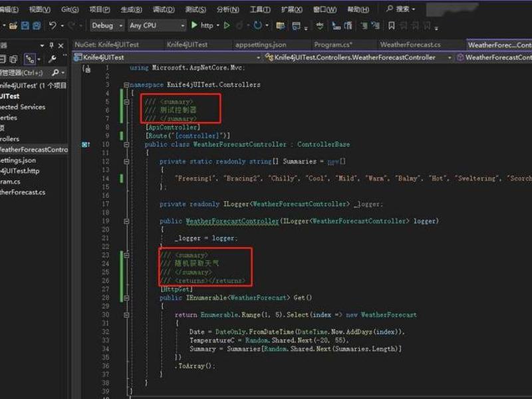Click the quick actions icon at line 1

click(x=86, y=69)
